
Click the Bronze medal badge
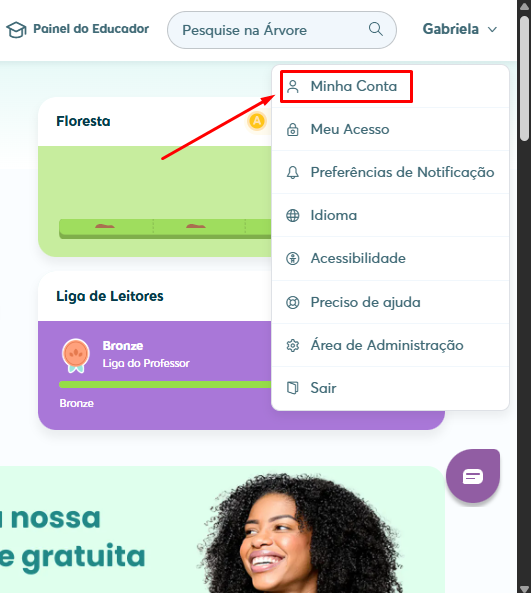click(76, 355)
